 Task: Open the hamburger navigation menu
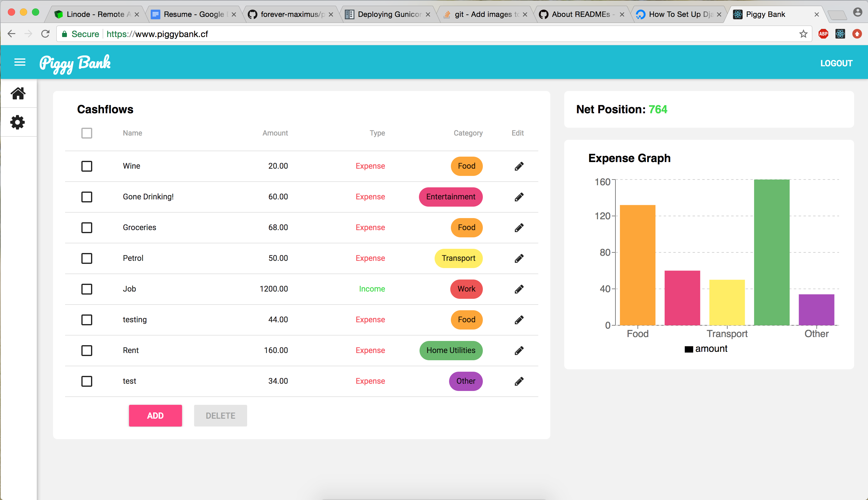20,62
